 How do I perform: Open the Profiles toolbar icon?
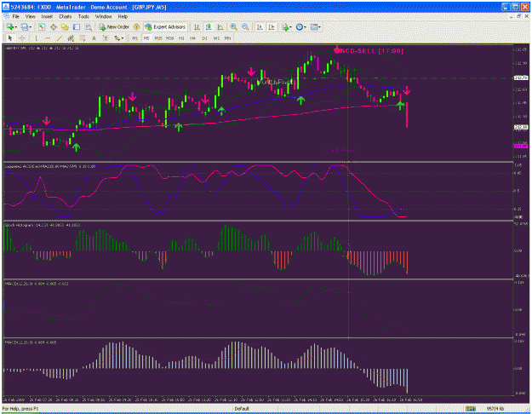[x=24, y=26]
